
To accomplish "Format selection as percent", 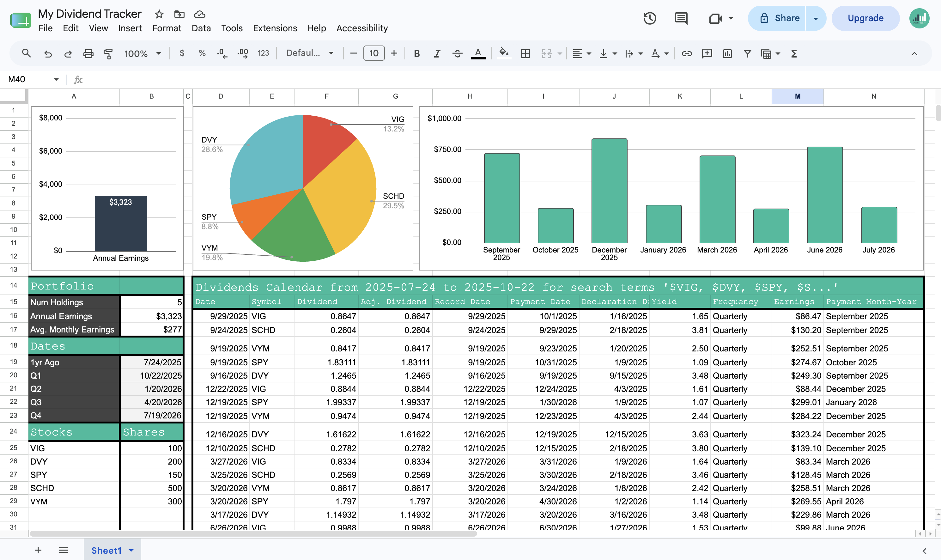I will 202,53.
